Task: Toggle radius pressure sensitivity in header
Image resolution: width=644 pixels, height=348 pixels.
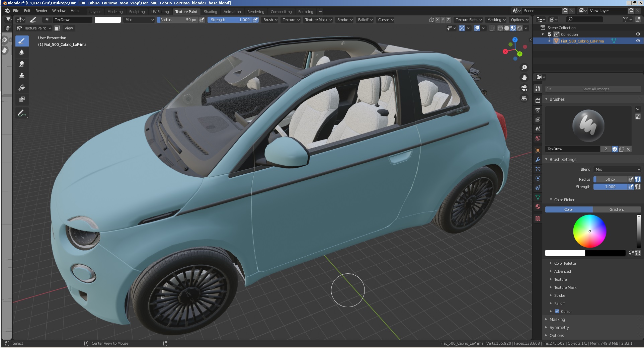Action: (x=202, y=20)
